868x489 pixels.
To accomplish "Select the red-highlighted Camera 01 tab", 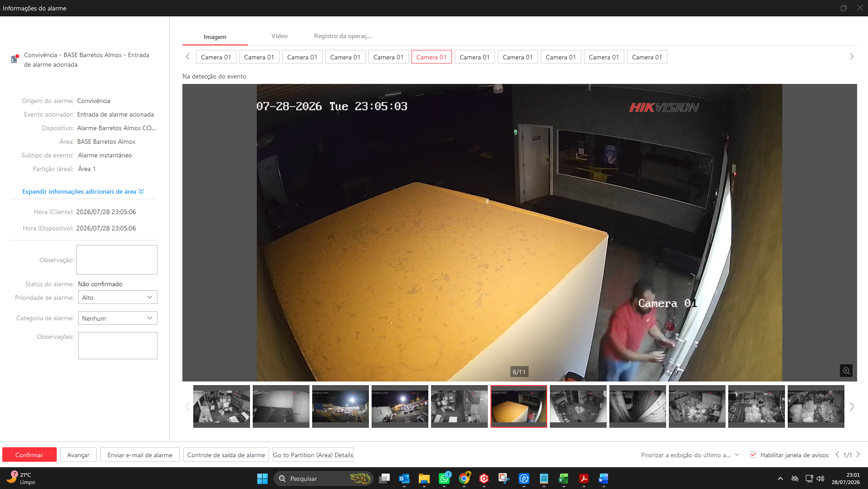I will point(432,57).
